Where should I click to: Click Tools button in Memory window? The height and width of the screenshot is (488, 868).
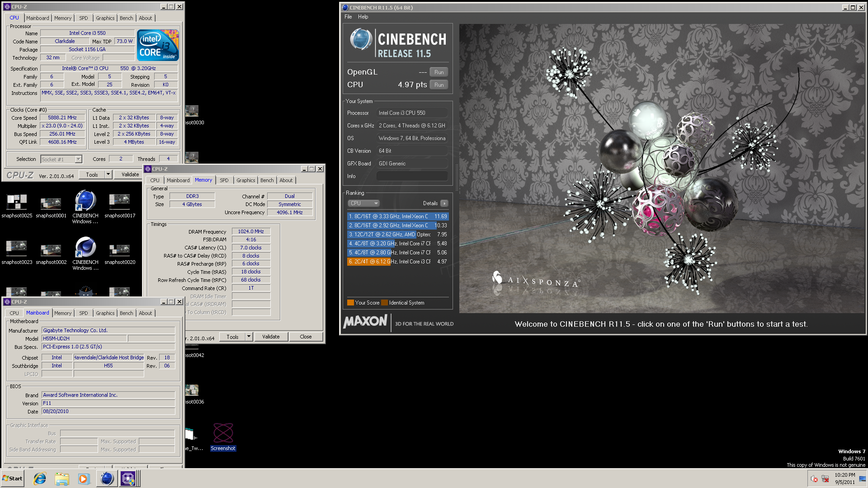click(232, 337)
